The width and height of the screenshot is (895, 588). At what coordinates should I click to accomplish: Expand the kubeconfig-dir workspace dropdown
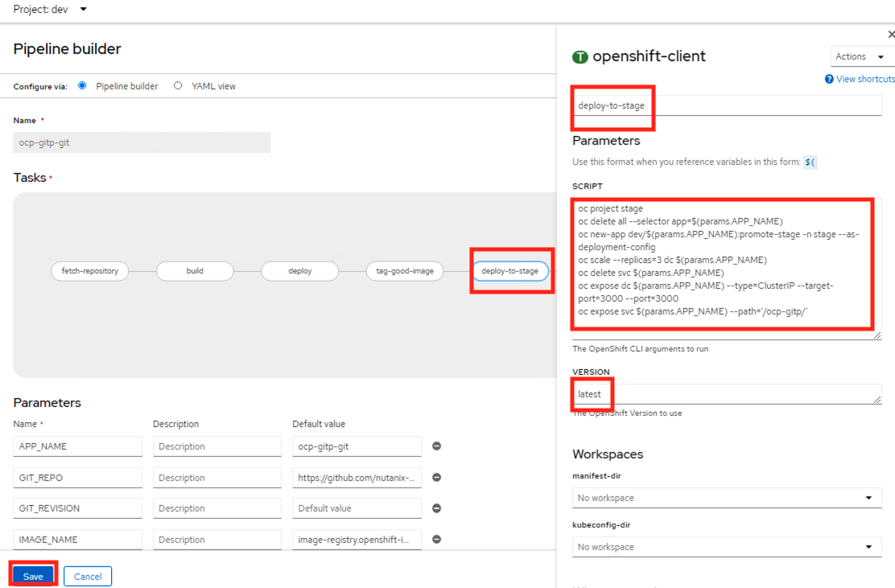pos(724,547)
